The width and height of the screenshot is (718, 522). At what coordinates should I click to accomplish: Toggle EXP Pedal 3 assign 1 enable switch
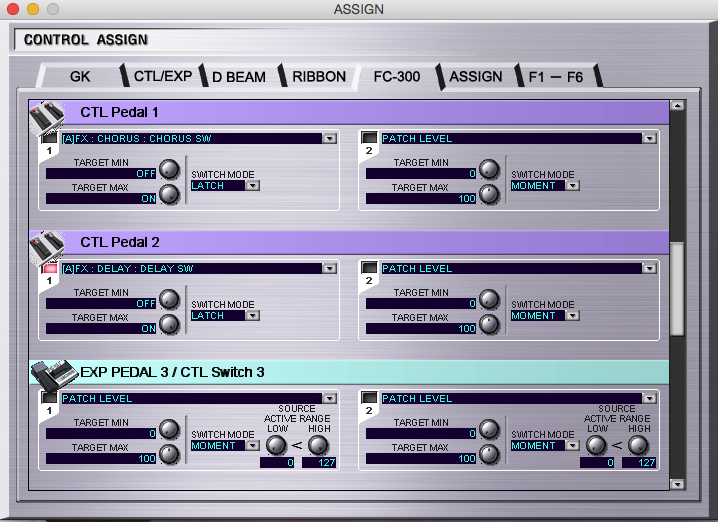coord(49,397)
